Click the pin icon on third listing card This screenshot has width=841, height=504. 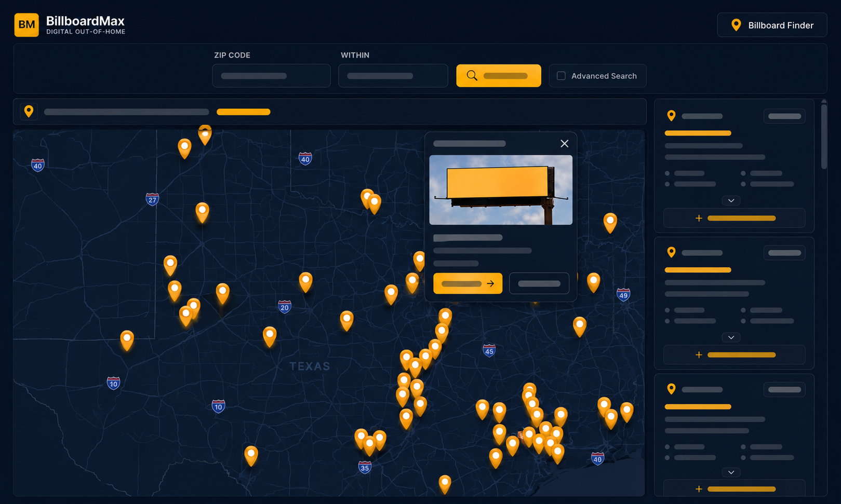pyautogui.click(x=671, y=389)
